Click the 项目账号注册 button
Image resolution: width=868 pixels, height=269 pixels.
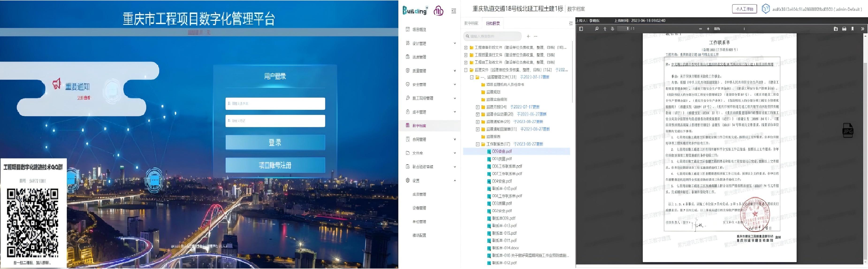pyautogui.click(x=275, y=165)
